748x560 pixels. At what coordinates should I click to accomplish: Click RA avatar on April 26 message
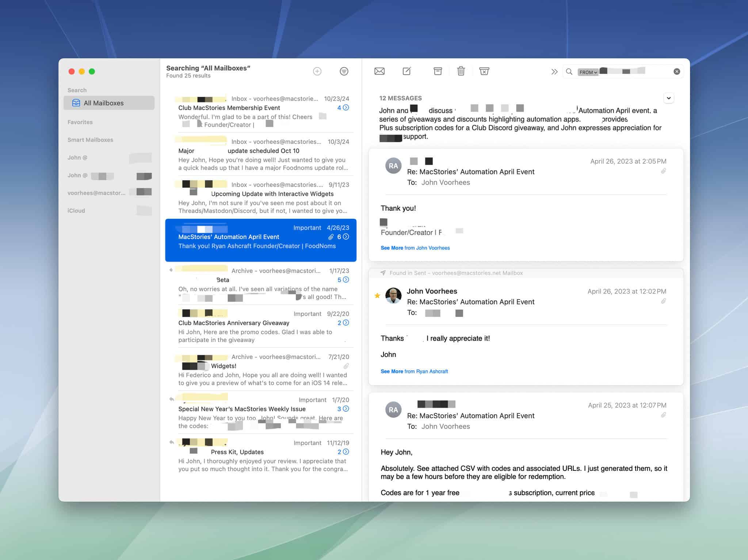click(x=393, y=166)
